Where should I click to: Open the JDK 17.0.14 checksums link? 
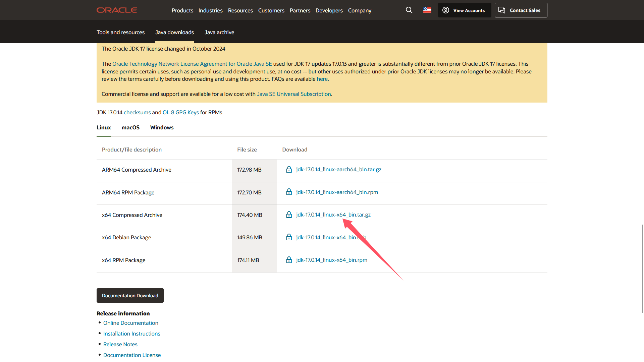(x=137, y=112)
